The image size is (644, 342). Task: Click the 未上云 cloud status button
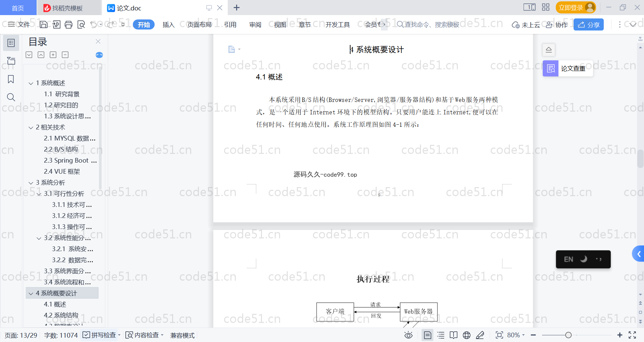point(526,25)
